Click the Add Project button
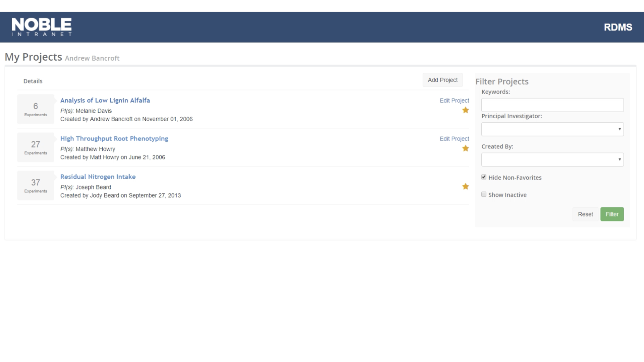The width and height of the screenshot is (644, 362). coord(442,80)
